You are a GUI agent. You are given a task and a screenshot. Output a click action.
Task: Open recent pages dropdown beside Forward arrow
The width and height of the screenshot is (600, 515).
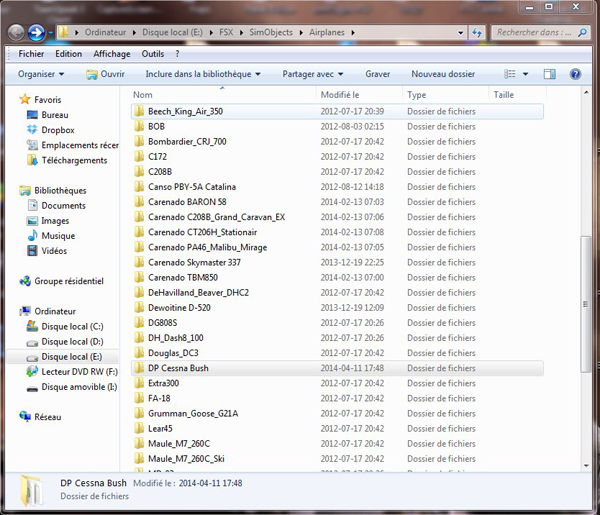51,33
